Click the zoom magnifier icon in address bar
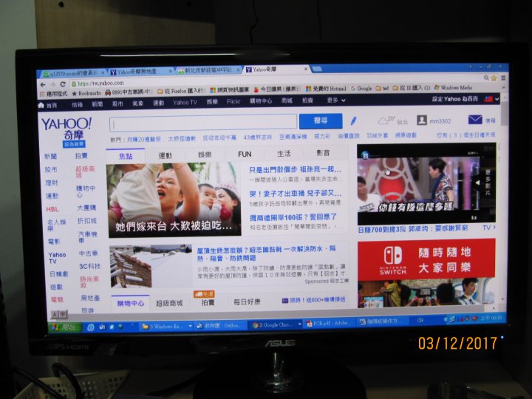The image size is (532, 399). 486,78
